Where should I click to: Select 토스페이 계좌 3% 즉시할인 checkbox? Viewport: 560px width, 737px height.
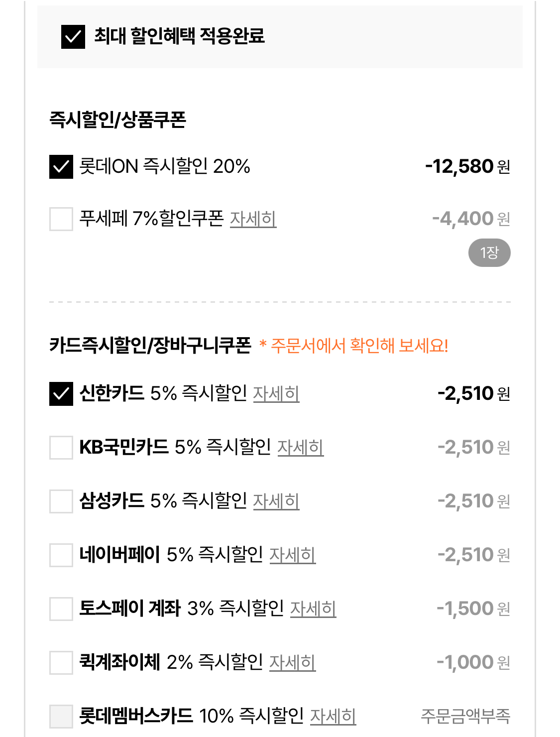[61, 609]
